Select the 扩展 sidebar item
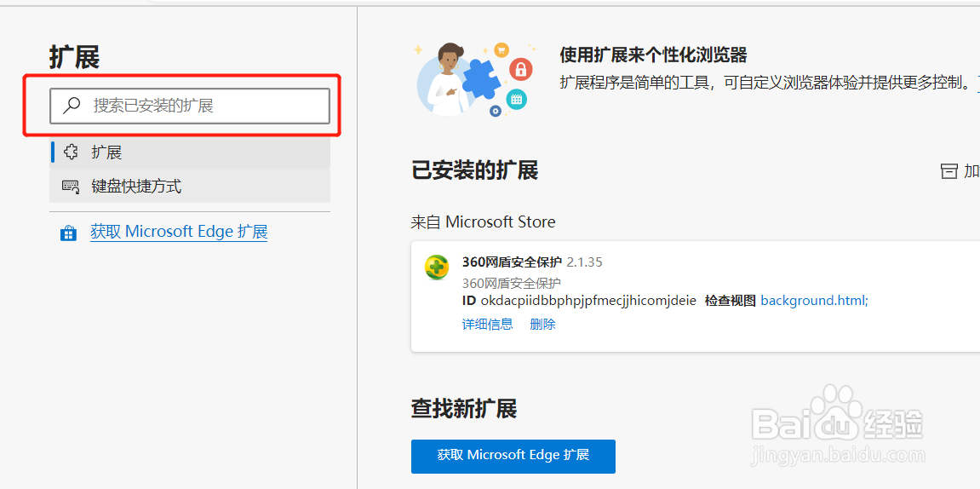 (189, 152)
